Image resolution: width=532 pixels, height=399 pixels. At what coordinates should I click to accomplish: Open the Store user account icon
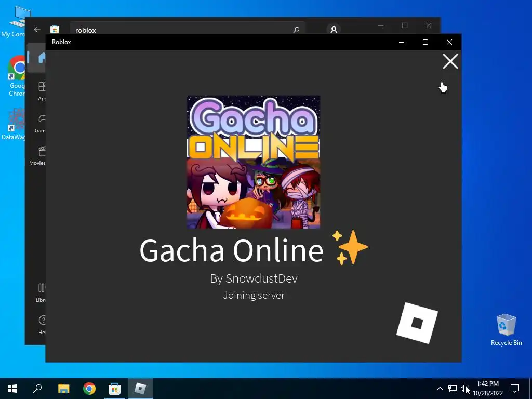coord(334,30)
